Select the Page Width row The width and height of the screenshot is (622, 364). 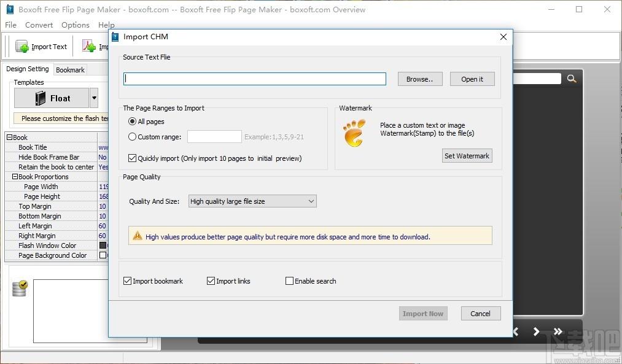[x=56, y=187]
